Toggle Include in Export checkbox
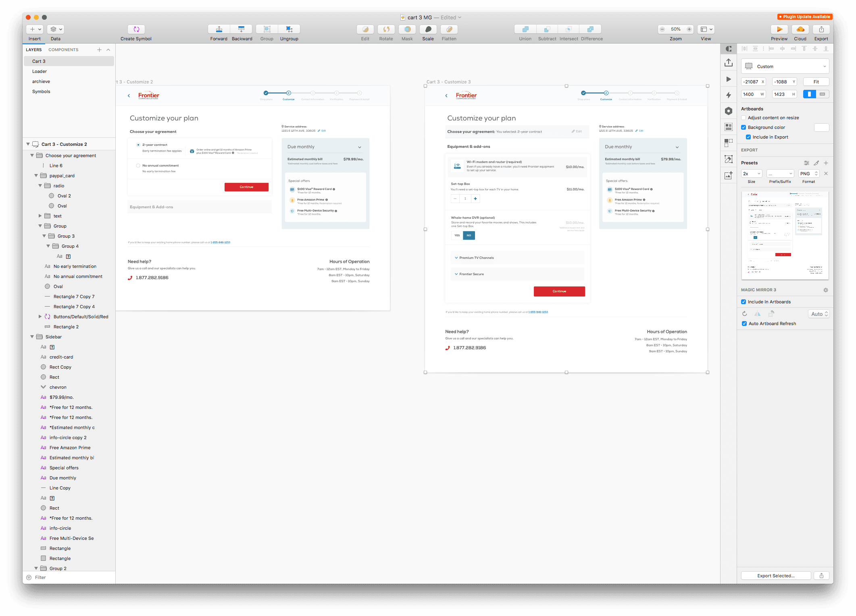The width and height of the screenshot is (856, 616). [x=748, y=137]
